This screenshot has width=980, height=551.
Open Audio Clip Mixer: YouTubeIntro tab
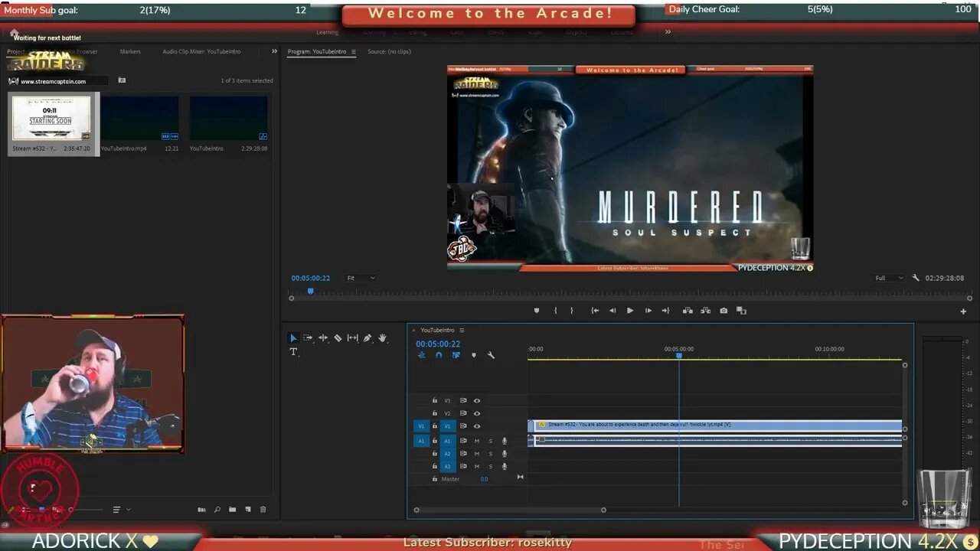[201, 51]
